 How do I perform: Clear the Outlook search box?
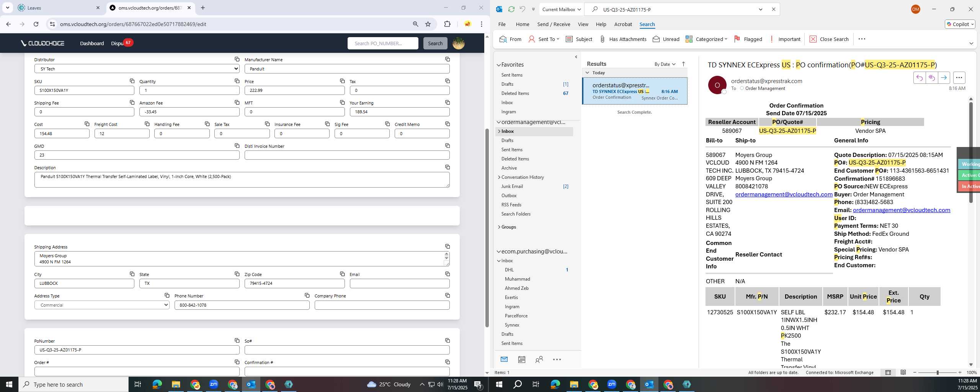pos(773,9)
